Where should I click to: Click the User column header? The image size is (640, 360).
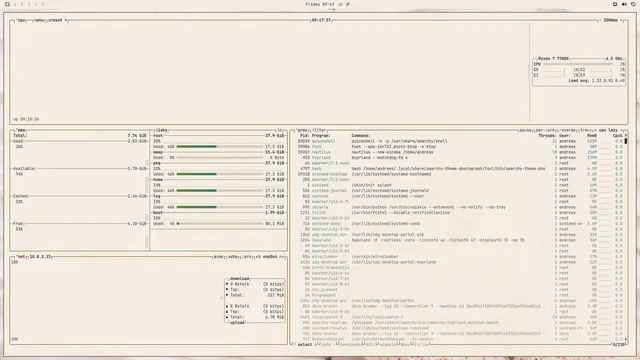coord(564,136)
